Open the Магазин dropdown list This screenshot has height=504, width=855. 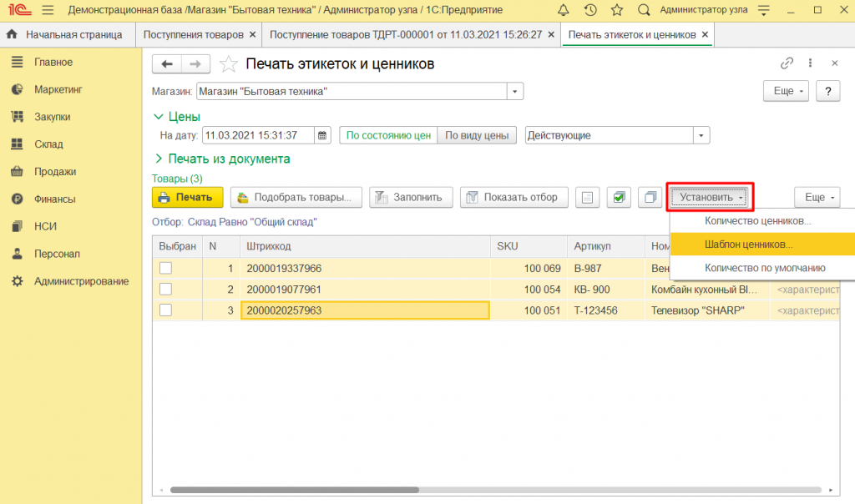point(516,91)
